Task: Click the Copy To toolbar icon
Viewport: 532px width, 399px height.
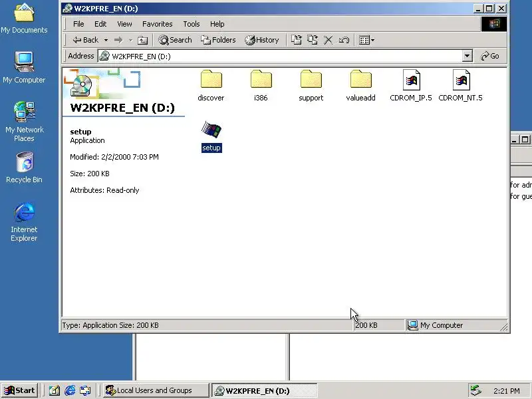Action: tap(312, 40)
